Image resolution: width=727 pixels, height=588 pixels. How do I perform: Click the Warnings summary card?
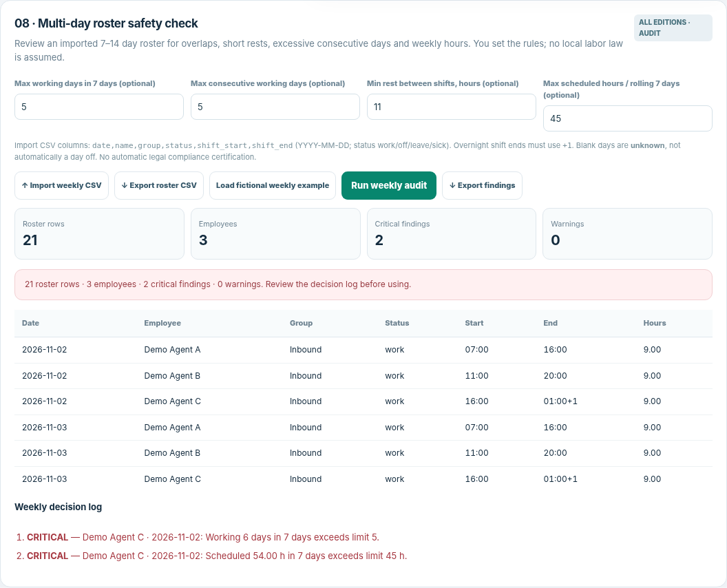[628, 233]
